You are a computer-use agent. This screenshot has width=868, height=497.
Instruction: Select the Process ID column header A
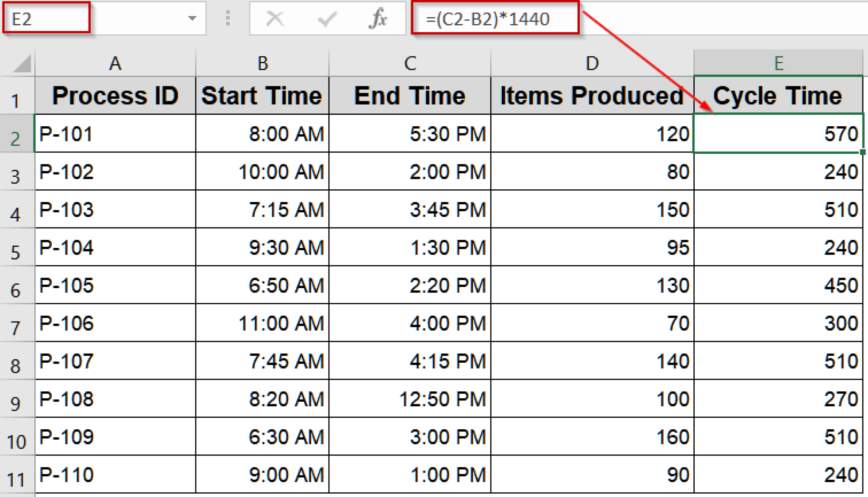coord(115,64)
